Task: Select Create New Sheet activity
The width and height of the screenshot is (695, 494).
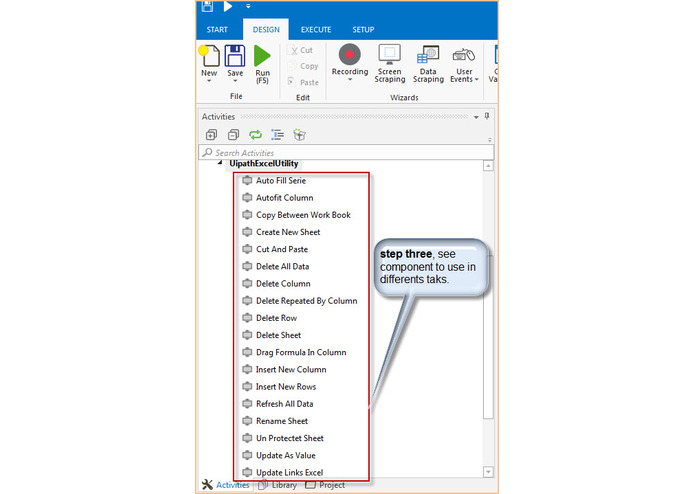Action: [x=281, y=232]
